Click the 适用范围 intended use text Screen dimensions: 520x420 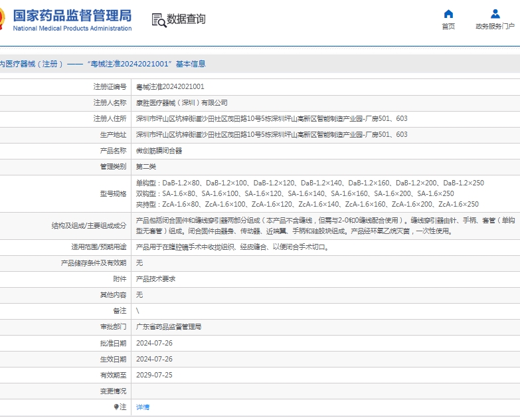tap(232, 247)
